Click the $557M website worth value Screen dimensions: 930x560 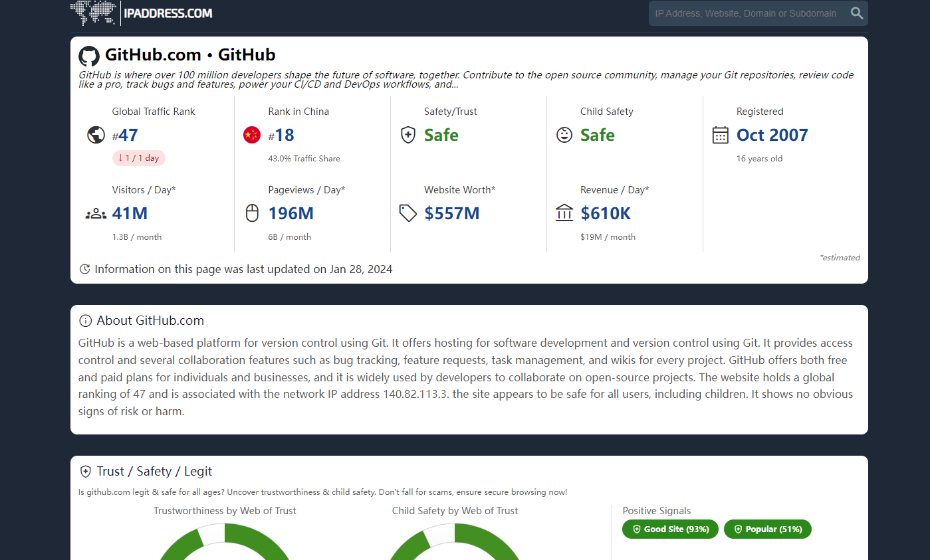click(x=452, y=213)
